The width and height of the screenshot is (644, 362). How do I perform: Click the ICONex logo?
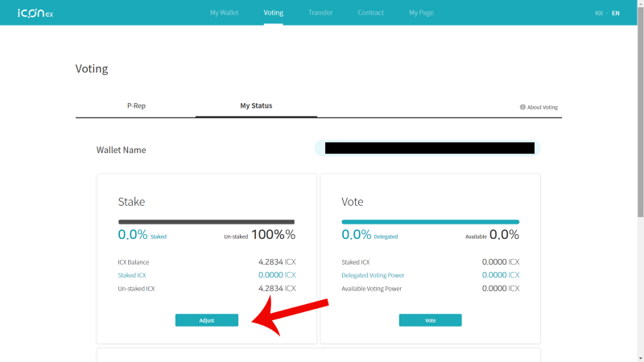35,13
